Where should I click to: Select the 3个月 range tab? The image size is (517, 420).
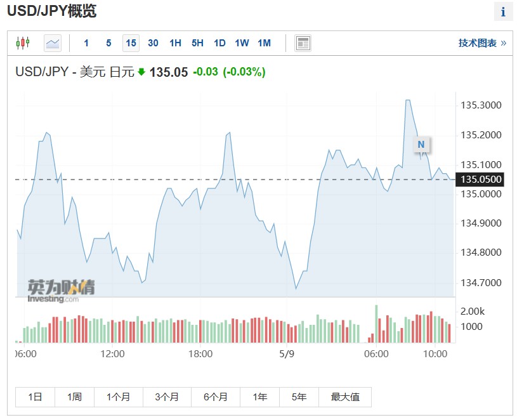coord(167,397)
